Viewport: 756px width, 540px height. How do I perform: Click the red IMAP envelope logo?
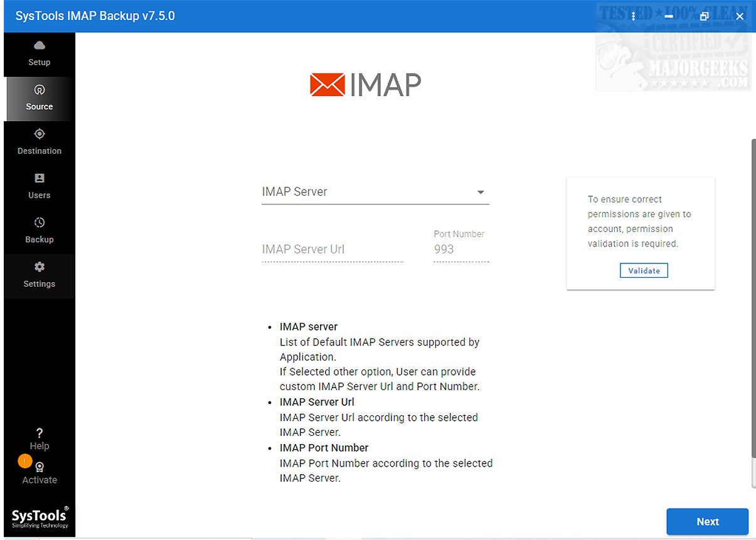point(327,85)
